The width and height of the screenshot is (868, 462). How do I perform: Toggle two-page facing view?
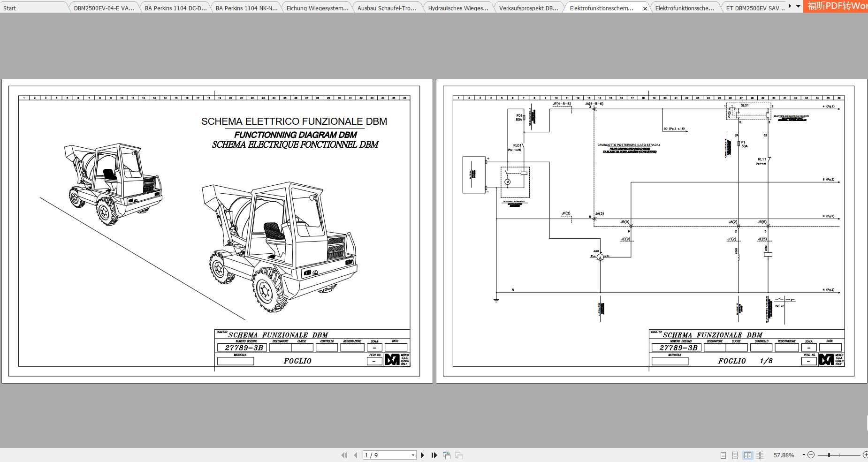[x=747, y=455]
